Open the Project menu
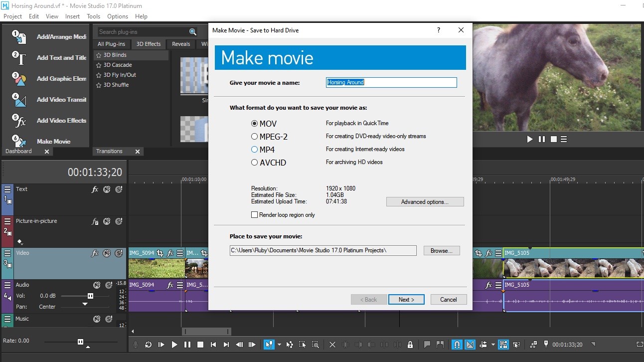 (12, 16)
